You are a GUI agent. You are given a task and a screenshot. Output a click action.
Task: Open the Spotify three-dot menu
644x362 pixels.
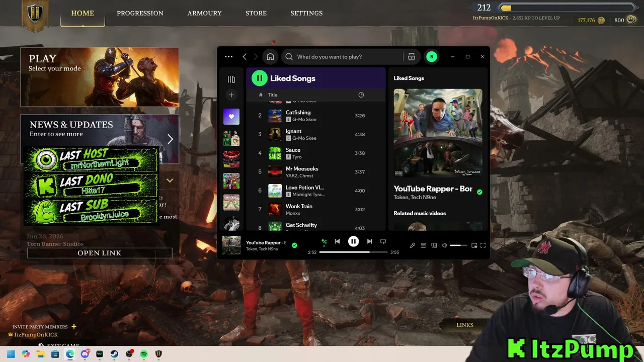228,57
